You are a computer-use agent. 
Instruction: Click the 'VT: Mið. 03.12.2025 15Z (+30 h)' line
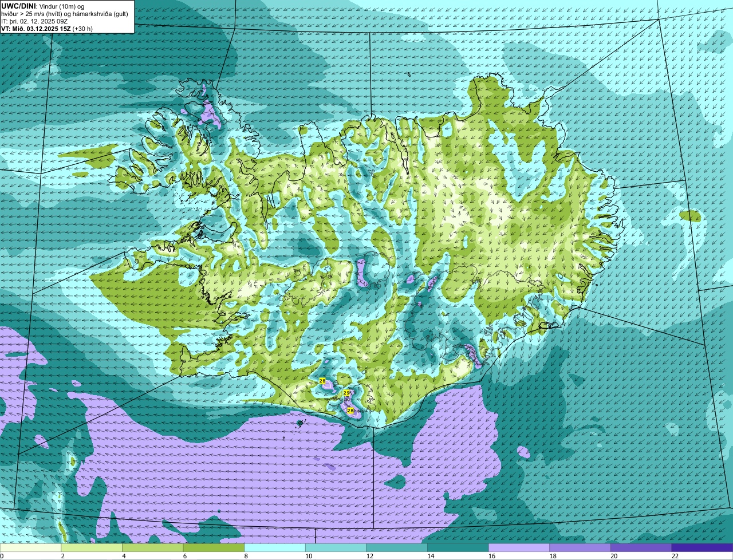pos(47,28)
